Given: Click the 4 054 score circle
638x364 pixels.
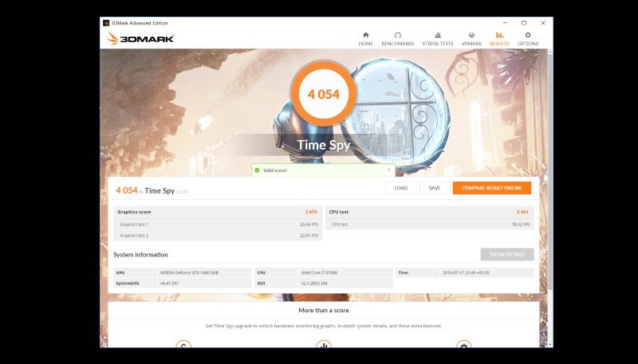Looking at the screenshot, I should (x=324, y=94).
